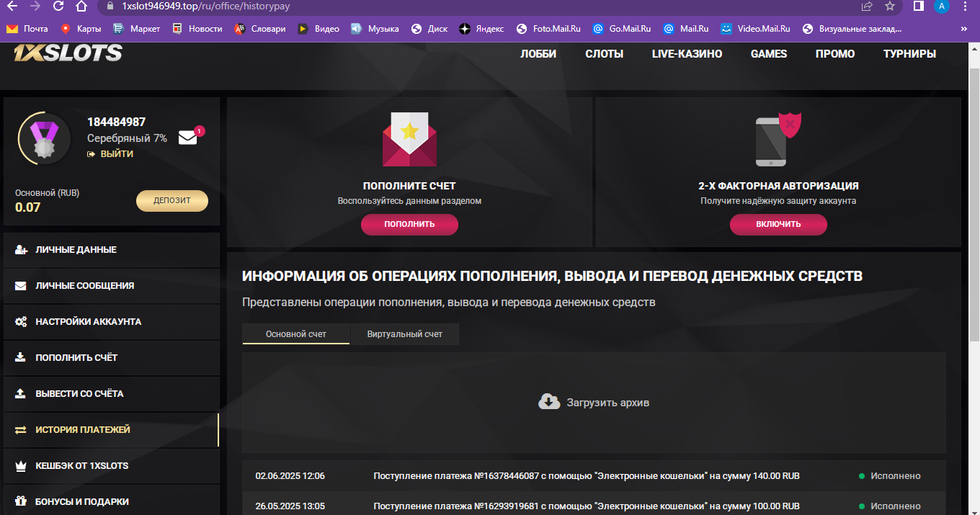
Task: Open БОНУСЫ И ПОДАРКИ sidebar item
Action: (111, 500)
